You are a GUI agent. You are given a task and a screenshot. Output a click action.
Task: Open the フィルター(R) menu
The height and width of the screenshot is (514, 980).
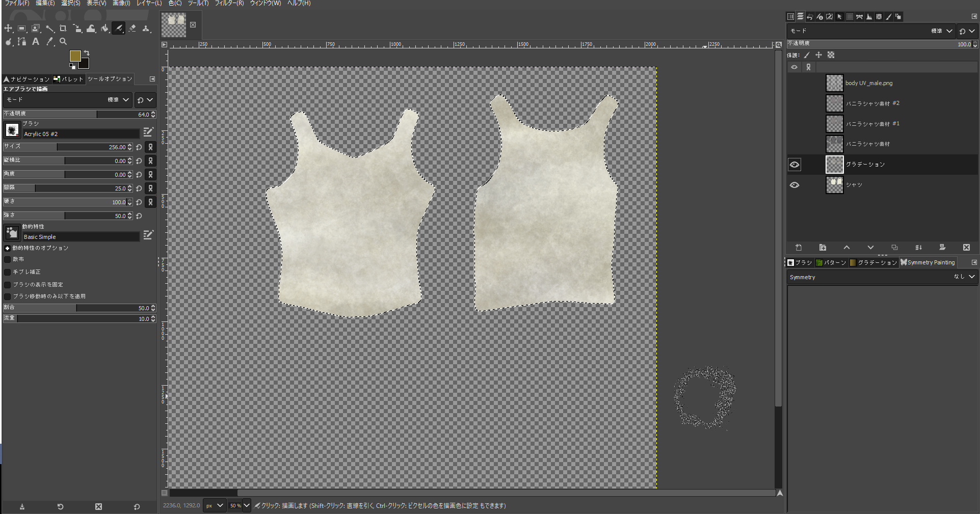[229, 3]
